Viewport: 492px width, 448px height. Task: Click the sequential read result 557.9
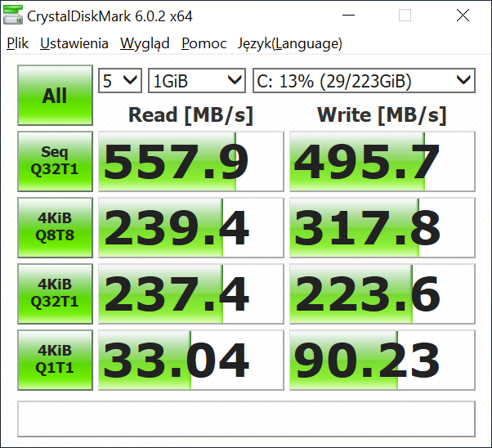pyautogui.click(x=190, y=161)
